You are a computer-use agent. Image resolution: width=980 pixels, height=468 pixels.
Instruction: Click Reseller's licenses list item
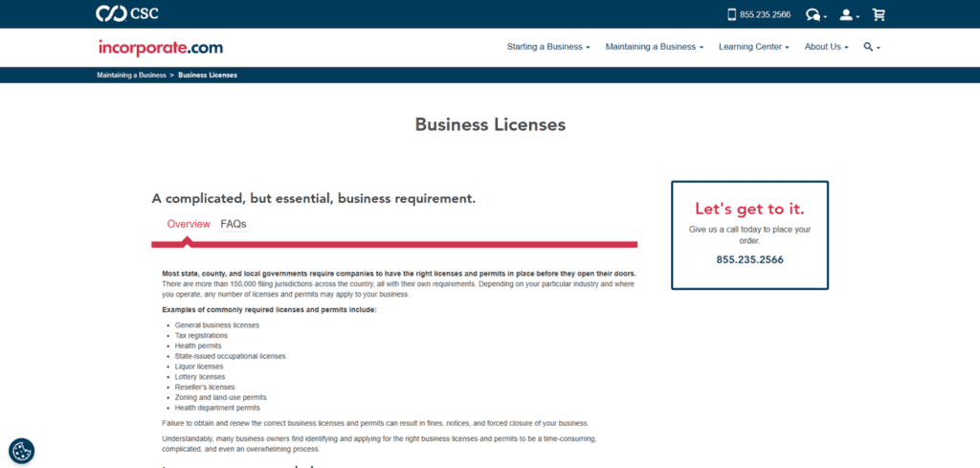205,387
